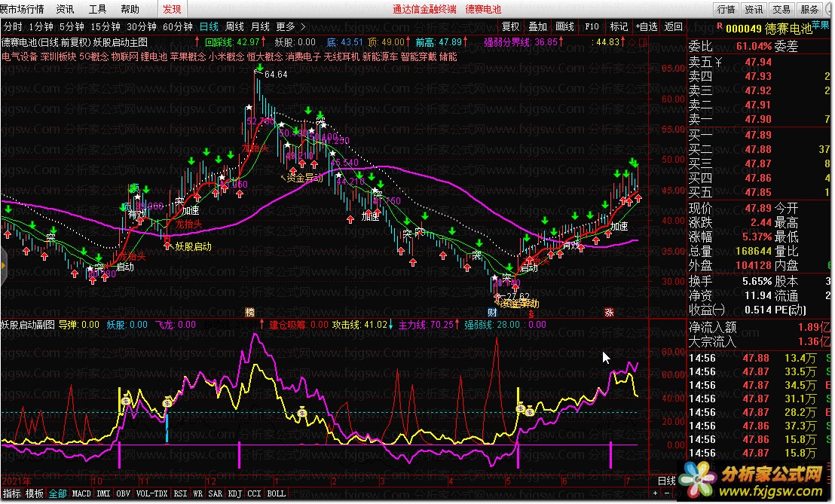This screenshot has width=835, height=504.
Task: Select the 周线 weekly chart tab
Action: (x=234, y=26)
